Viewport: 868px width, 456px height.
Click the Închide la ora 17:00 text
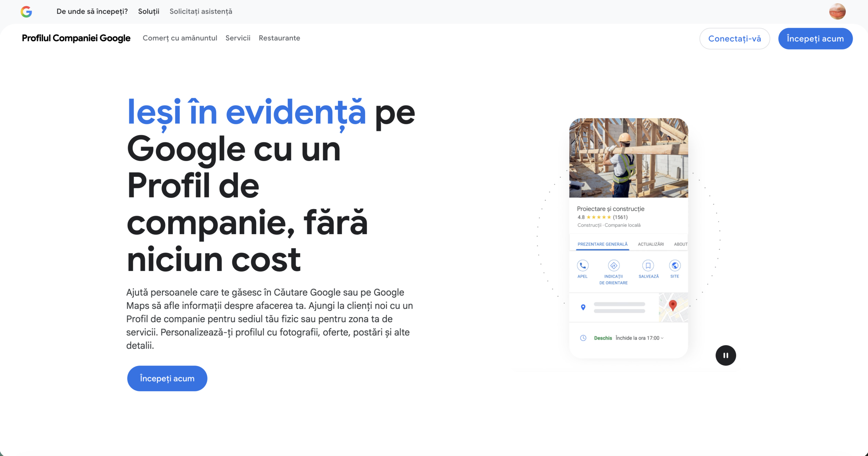coord(637,338)
